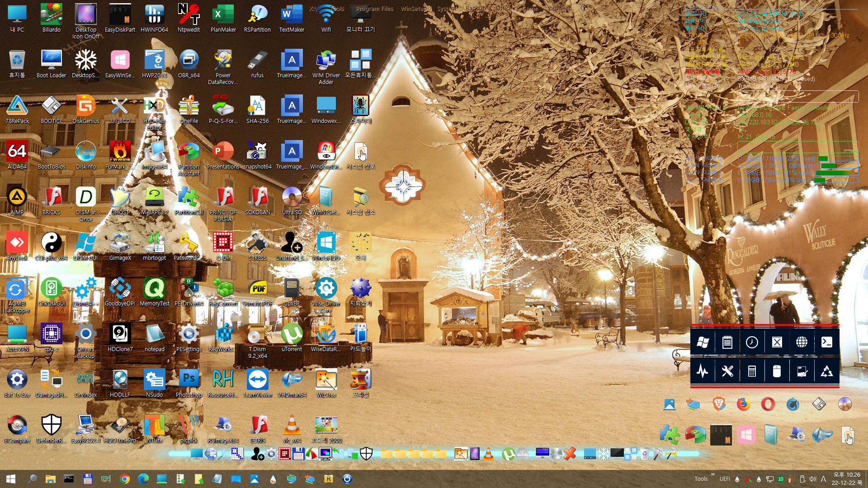
Task: Open File Explorer from the taskbar
Action: 50,479
